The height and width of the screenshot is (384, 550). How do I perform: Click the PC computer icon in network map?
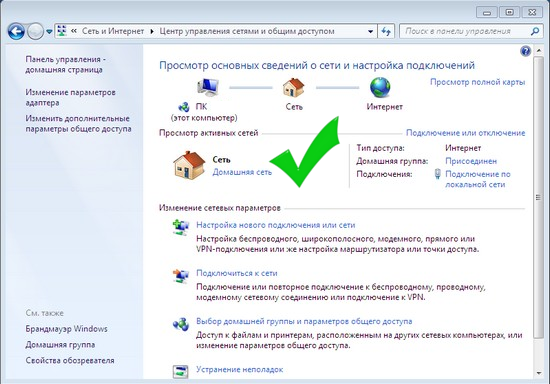[x=208, y=87]
